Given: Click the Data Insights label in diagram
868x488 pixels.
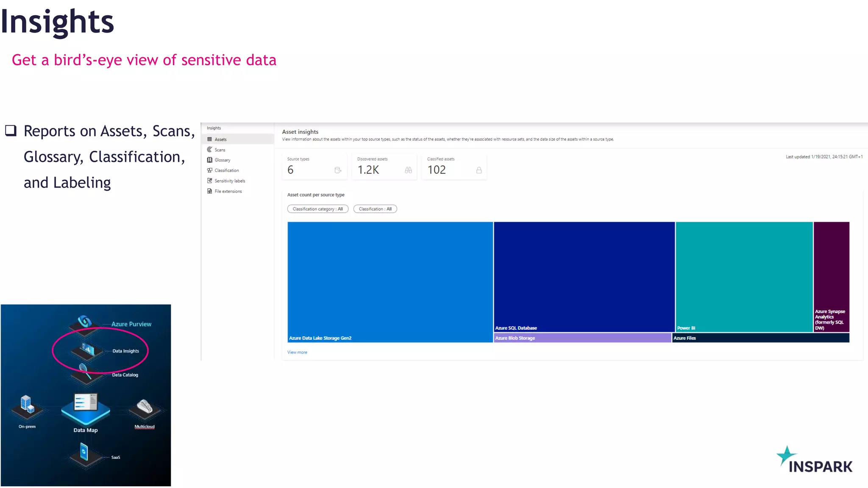Looking at the screenshot, I should click(x=125, y=351).
